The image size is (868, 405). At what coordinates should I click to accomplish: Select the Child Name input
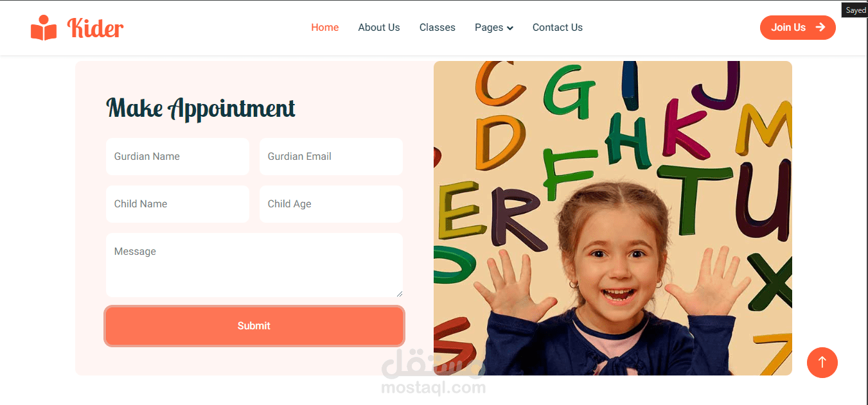[x=177, y=204]
